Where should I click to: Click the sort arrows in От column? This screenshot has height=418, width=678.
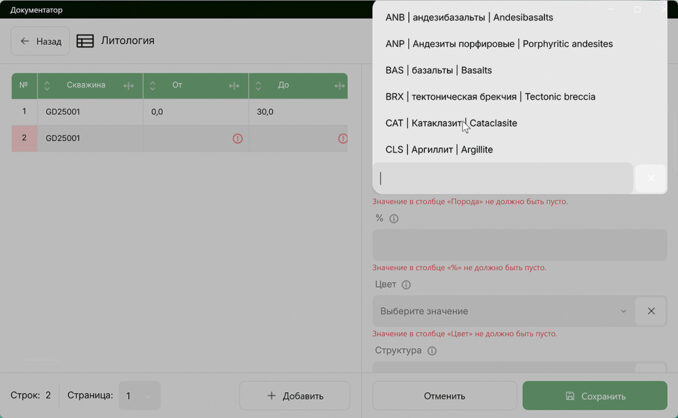pyautogui.click(x=153, y=86)
